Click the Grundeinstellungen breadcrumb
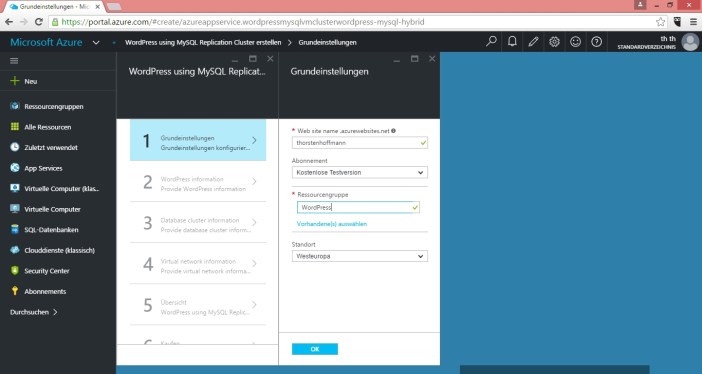This screenshot has height=374, width=702. click(327, 43)
